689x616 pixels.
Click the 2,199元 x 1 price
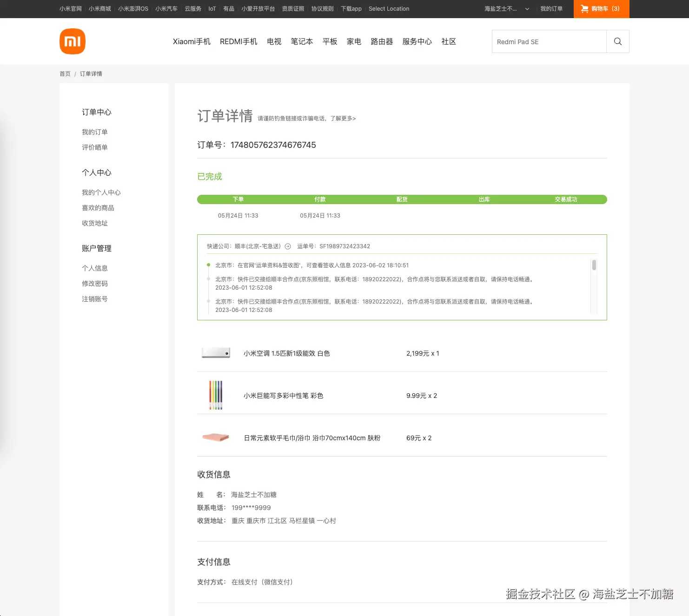tap(423, 353)
